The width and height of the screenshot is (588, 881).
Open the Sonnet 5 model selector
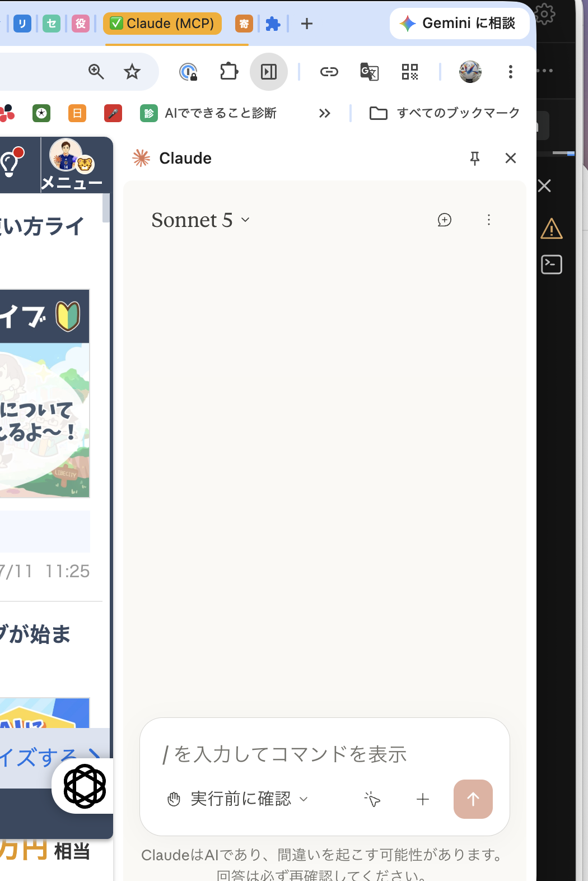(x=200, y=220)
